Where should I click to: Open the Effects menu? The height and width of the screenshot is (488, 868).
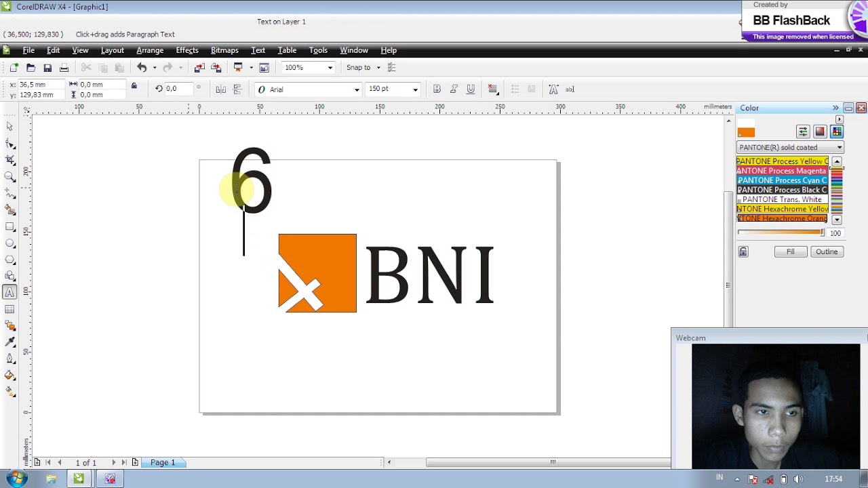tap(187, 50)
